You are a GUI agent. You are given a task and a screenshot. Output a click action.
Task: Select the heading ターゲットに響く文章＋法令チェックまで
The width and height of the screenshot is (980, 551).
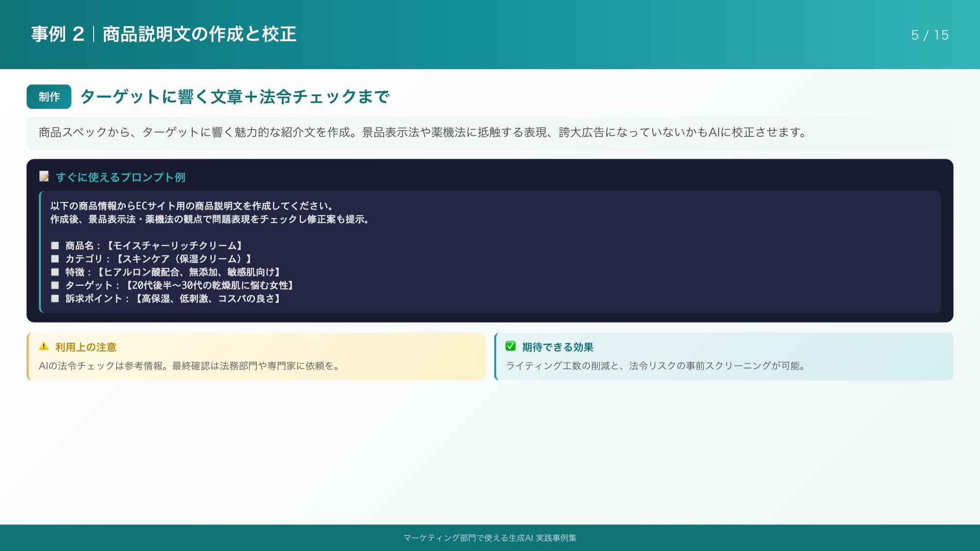click(x=235, y=97)
